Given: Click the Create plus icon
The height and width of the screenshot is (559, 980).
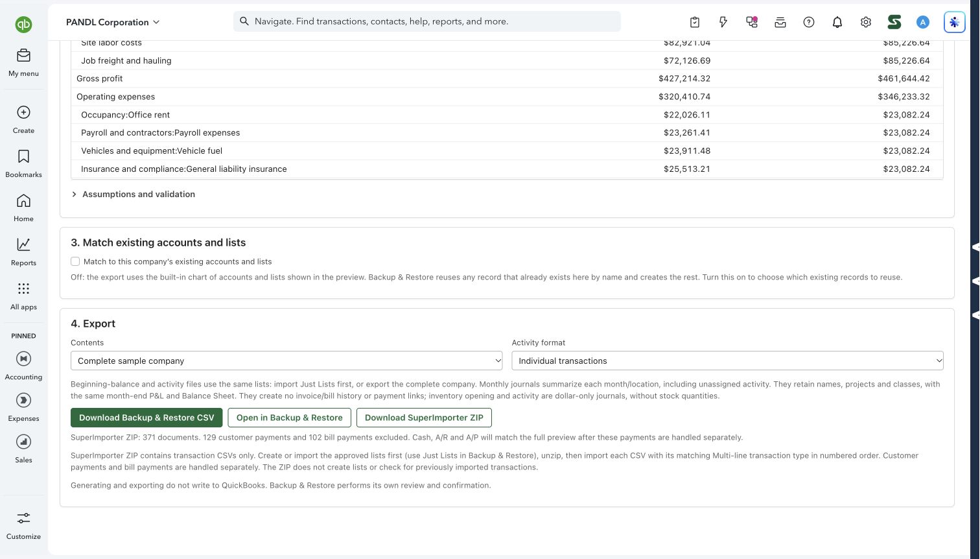Looking at the screenshot, I should point(23,112).
